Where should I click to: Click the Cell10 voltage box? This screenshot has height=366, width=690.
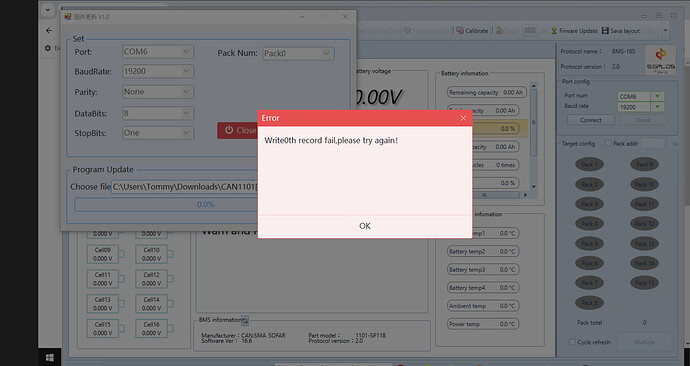tap(151, 254)
